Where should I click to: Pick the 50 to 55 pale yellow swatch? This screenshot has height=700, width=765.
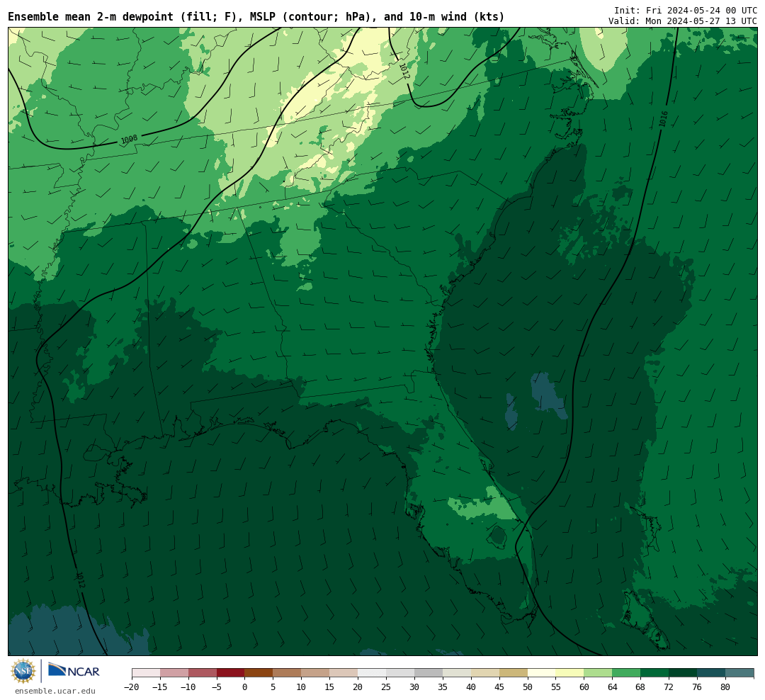pyautogui.click(x=542, y=673)
